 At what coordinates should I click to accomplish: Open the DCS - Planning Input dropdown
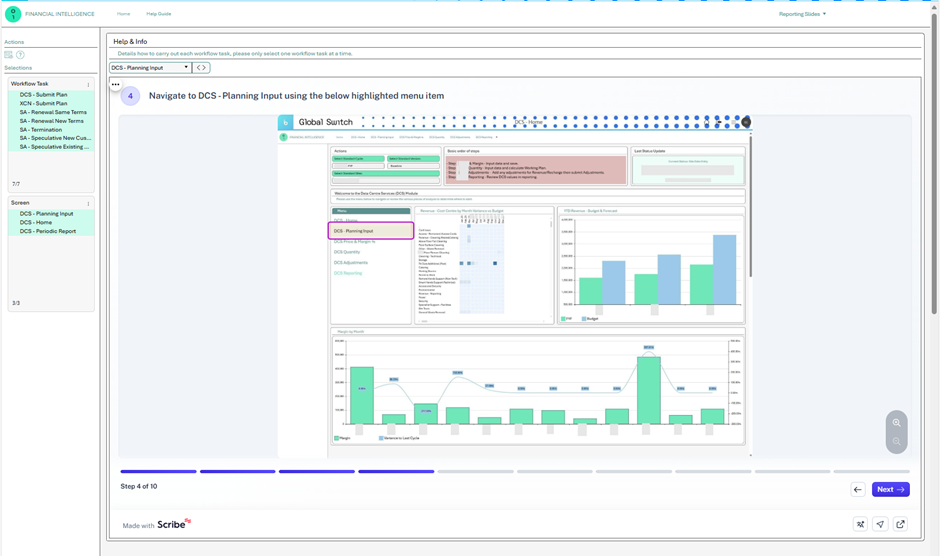[x=150, y=68]
